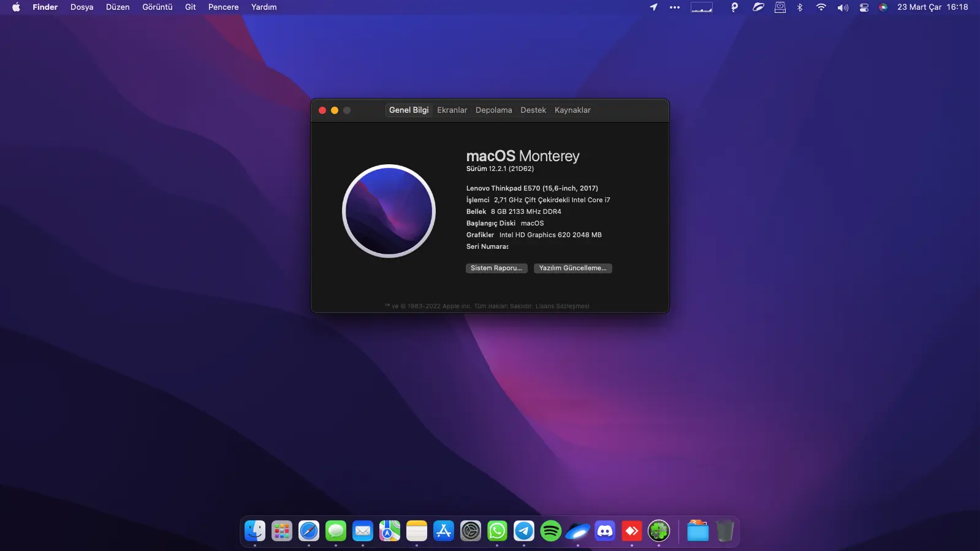Launch Safari from the dock
Viewport: 980px width, 551px height.
tap(309, 531)
